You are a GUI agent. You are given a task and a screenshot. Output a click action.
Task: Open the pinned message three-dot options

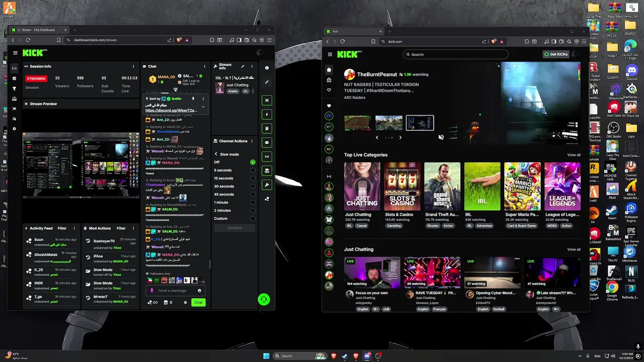(x=203, y=99)
